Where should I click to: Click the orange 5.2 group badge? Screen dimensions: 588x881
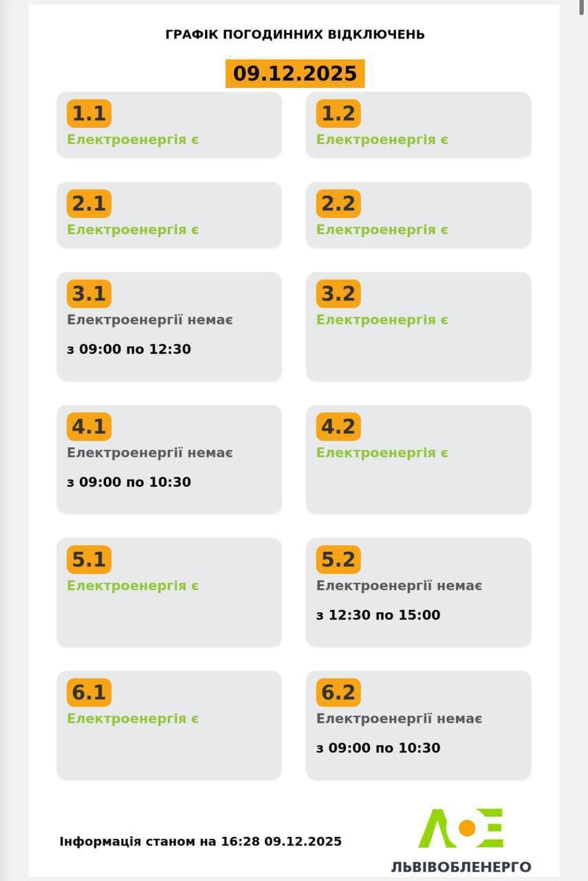click(338, 560)
